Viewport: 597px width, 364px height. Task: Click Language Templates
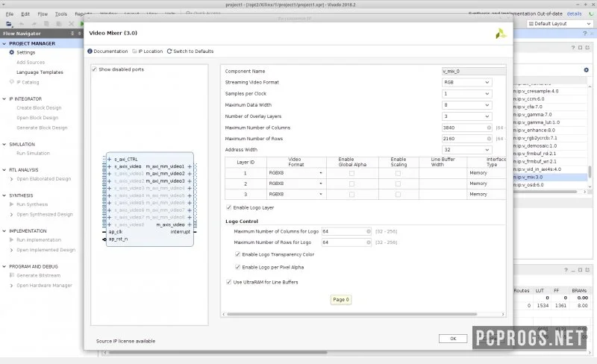[40, 72]
